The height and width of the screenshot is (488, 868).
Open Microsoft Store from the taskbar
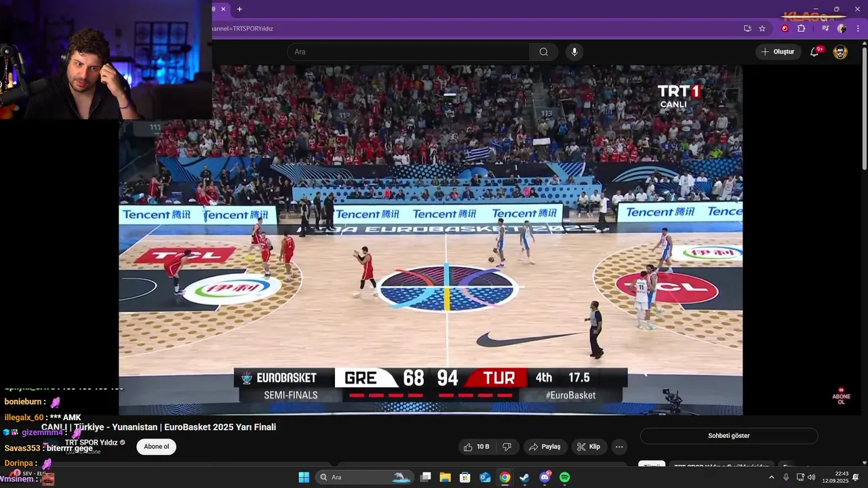[x=465, y=477]
